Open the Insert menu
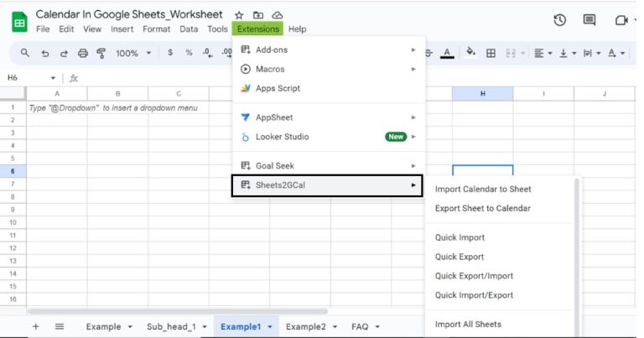Viewport: 644px width, 338px height. (x=122, y=29)
